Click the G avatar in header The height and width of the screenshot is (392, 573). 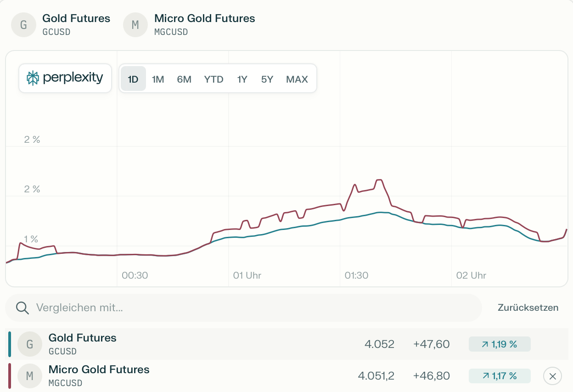pos(23,24)
